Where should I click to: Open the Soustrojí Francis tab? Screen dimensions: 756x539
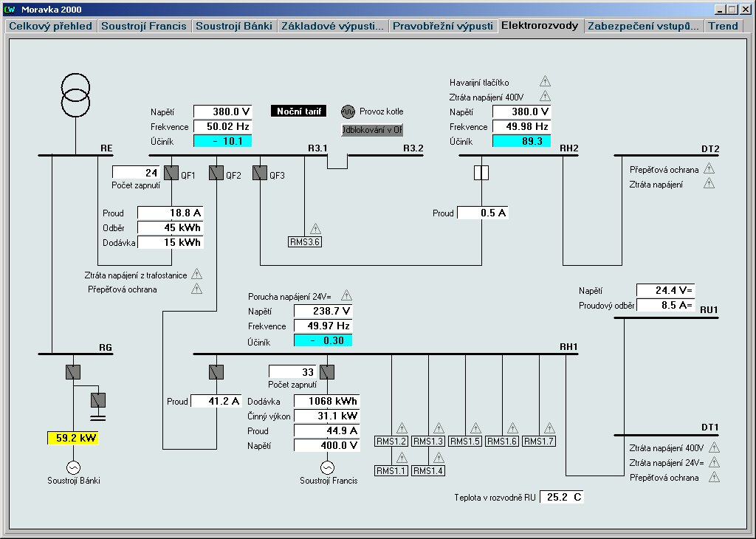tap(144, 26)
